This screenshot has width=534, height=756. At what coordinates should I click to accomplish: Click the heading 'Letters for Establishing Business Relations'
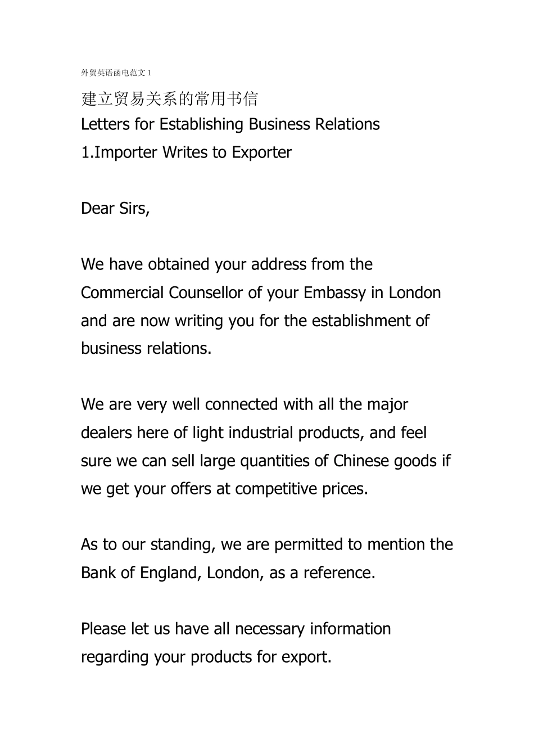click(230, 124)
